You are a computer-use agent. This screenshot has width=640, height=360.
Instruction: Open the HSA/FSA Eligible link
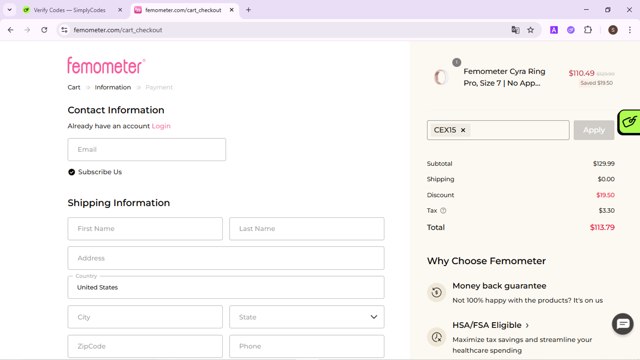[491, 325]
